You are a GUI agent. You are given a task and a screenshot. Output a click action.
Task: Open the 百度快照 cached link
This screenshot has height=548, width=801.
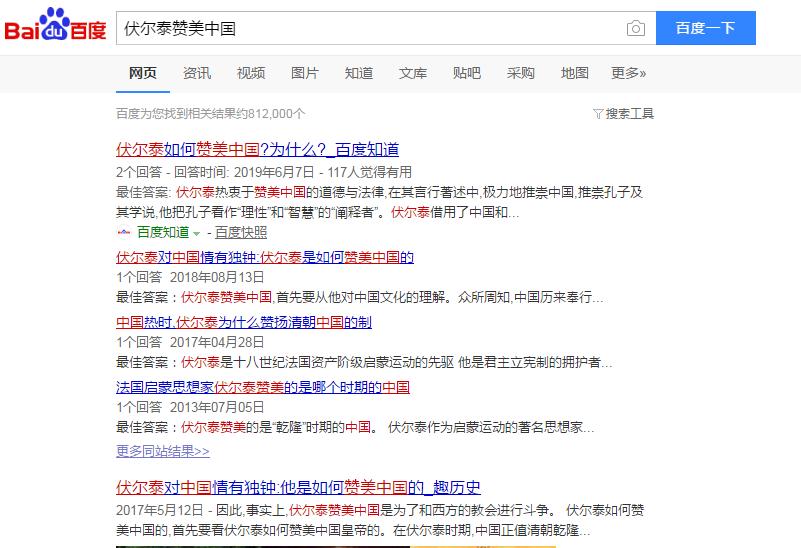[x=241, y=232]
